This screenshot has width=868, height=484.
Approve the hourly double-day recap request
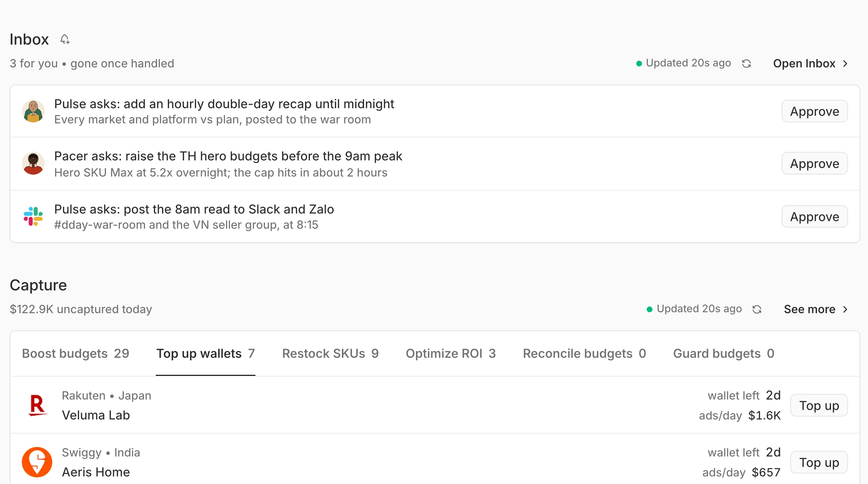pyautogui.click(x=815, y=111)
